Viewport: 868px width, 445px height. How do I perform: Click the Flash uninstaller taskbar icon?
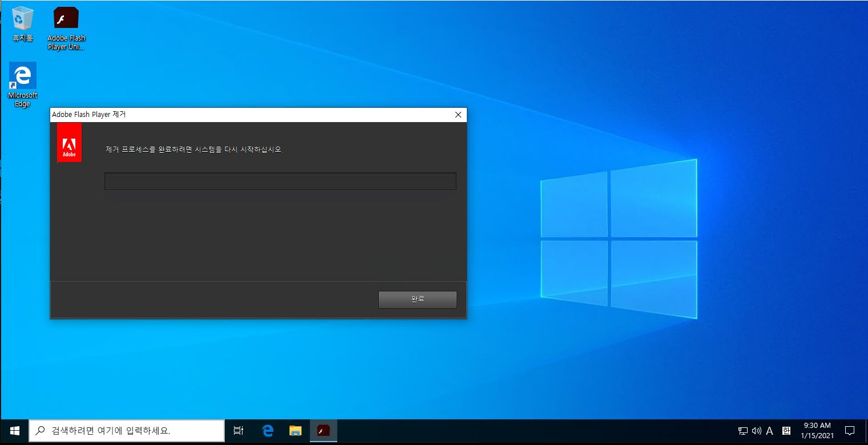click(324, 431)
